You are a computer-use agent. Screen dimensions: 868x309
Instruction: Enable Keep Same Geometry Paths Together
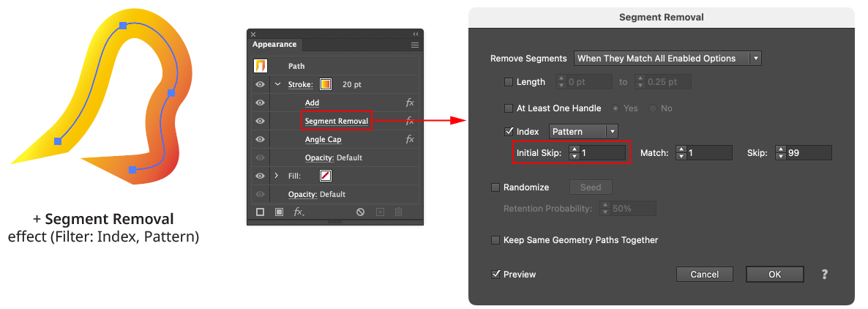pos(496,240)
